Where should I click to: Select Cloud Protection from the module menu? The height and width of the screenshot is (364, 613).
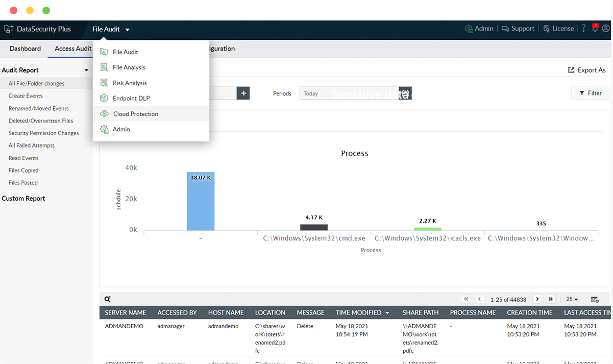151,114
